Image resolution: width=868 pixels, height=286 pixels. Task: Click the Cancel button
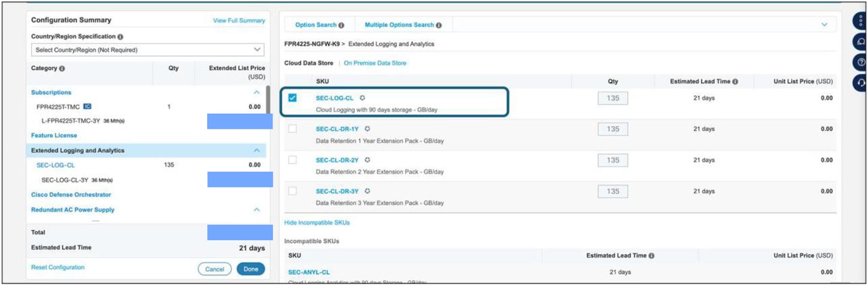214,269
